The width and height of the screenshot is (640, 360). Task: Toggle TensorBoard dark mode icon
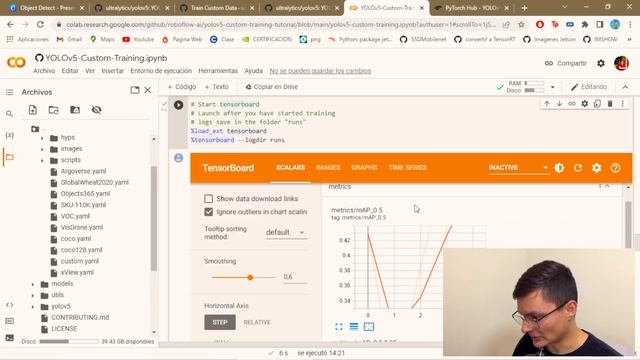coord(559,168)
